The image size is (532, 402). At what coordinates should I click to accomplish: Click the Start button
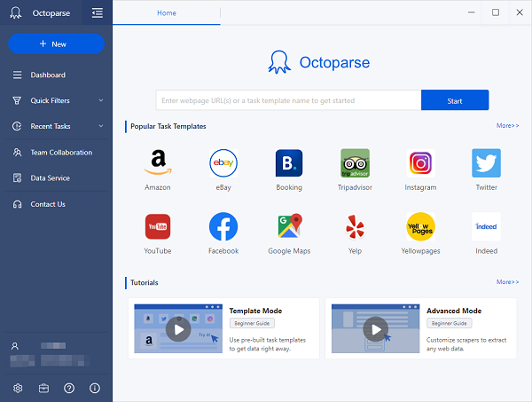pos(455,100)
